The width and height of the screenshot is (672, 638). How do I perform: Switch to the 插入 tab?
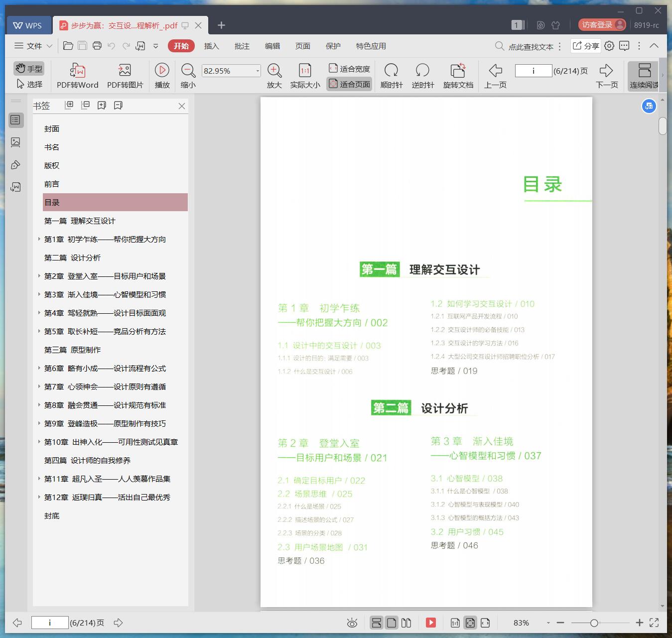[x=211, y=46]
